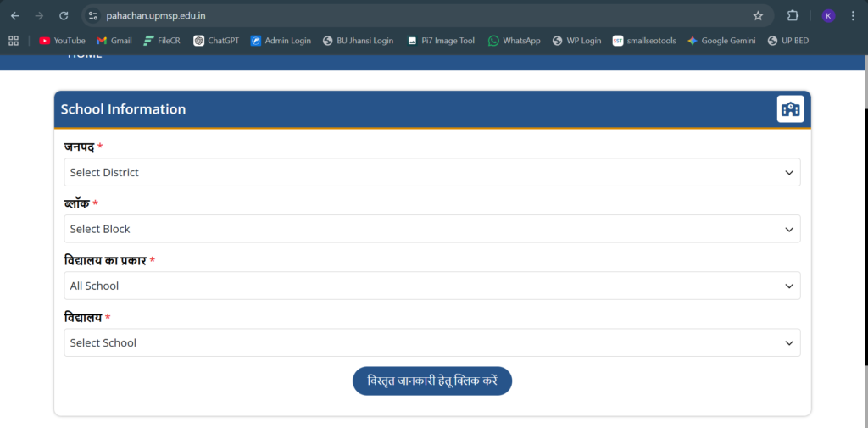Expand the Select District dropdown
Screen dimensions: 868x428
tap(432, 172)
